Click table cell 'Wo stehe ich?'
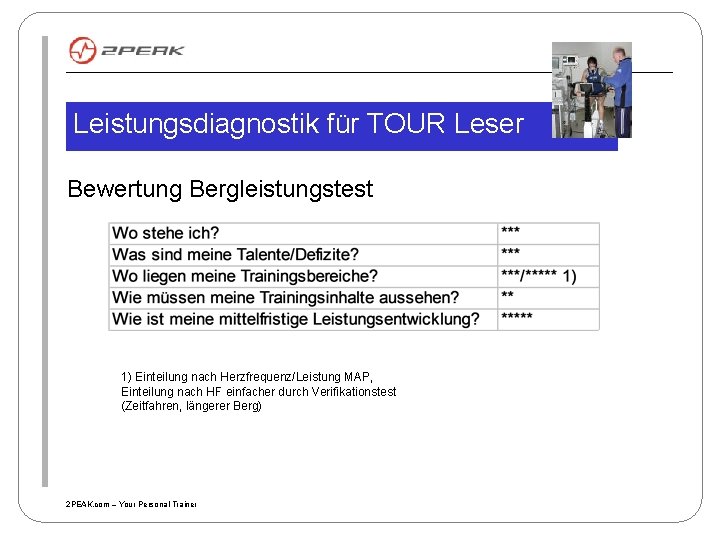Image resolution: width=720 pixels, height=540 pixels. point(303,233)
